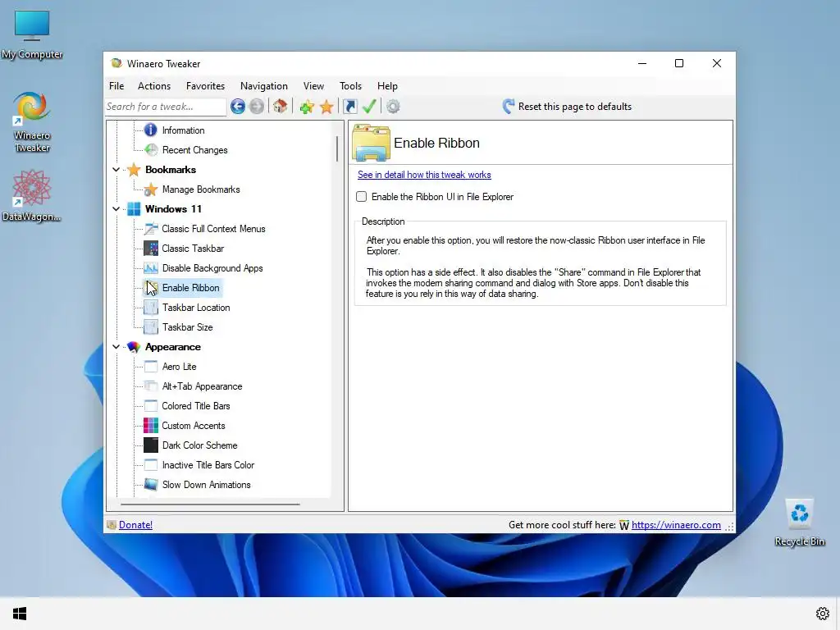Image resolution: width=840 pixels, height=630 pixels.
Task: Click the Dark Color Scheme black icon
Action: click(x=151, y=445)
